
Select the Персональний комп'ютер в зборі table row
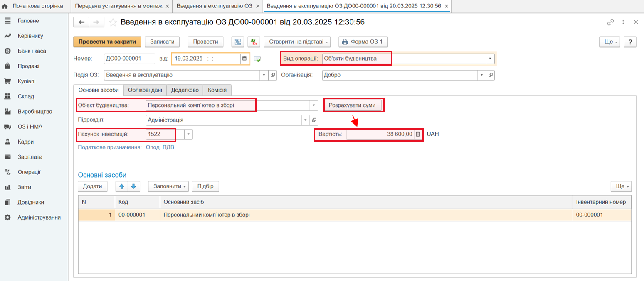(355, 215)
